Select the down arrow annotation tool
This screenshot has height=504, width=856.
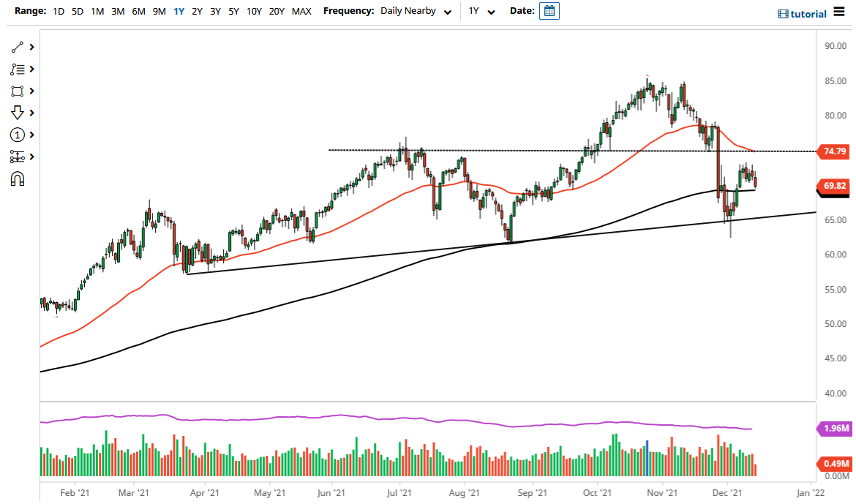[x=18, y=113]
